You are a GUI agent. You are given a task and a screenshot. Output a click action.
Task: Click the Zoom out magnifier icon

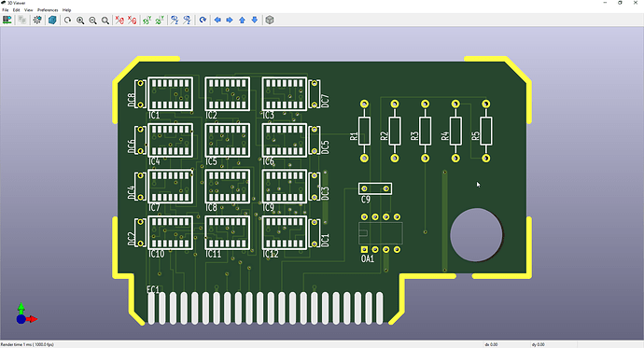[92, 21]
